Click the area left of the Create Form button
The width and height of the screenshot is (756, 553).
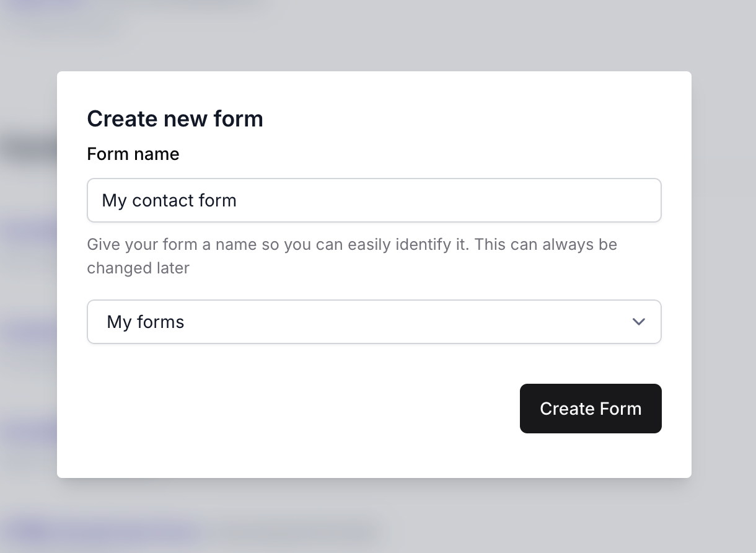[x=279, y=409]
